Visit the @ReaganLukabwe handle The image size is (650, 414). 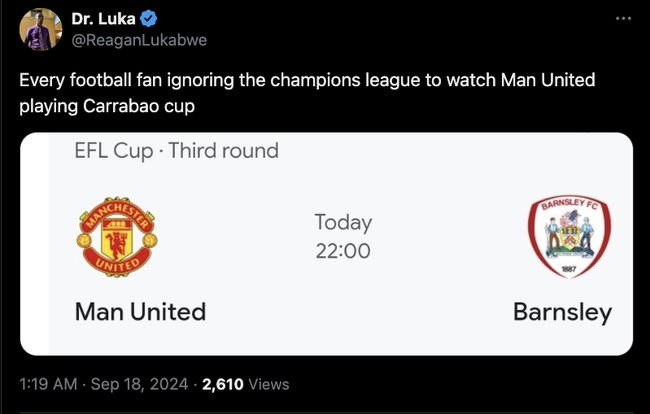pos(139,39)
